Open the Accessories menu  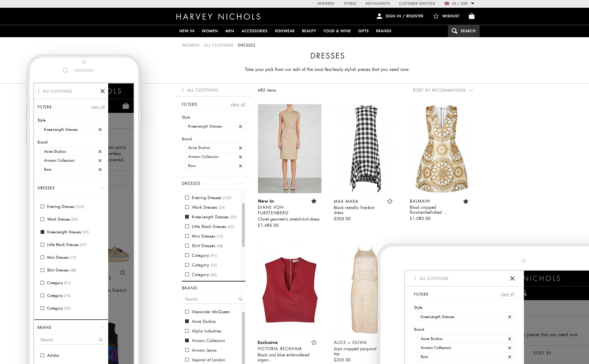[255, 31]
